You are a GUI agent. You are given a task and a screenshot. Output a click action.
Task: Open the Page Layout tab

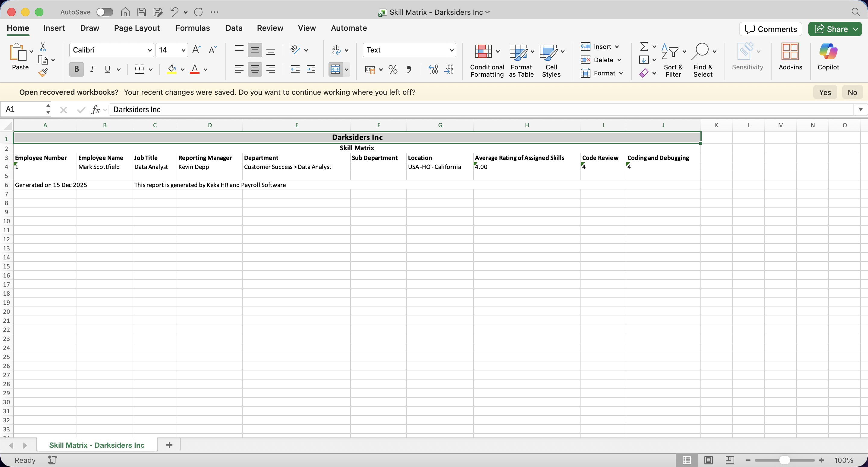pos(137,28)
